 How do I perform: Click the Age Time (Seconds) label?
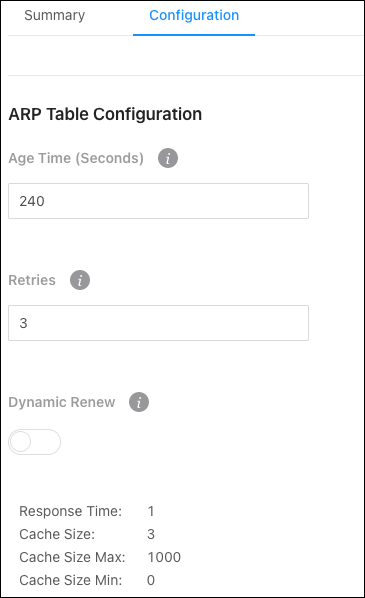coord(76,158)
